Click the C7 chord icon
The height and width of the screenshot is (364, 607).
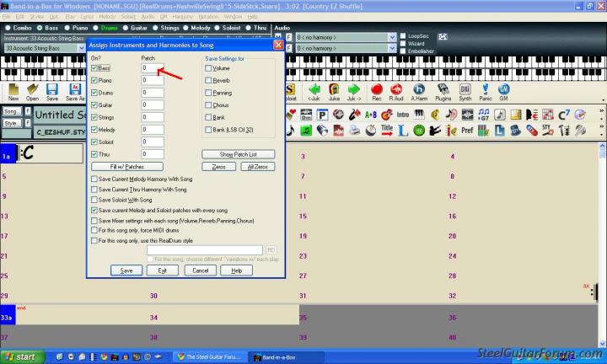(x=564, y=115)
